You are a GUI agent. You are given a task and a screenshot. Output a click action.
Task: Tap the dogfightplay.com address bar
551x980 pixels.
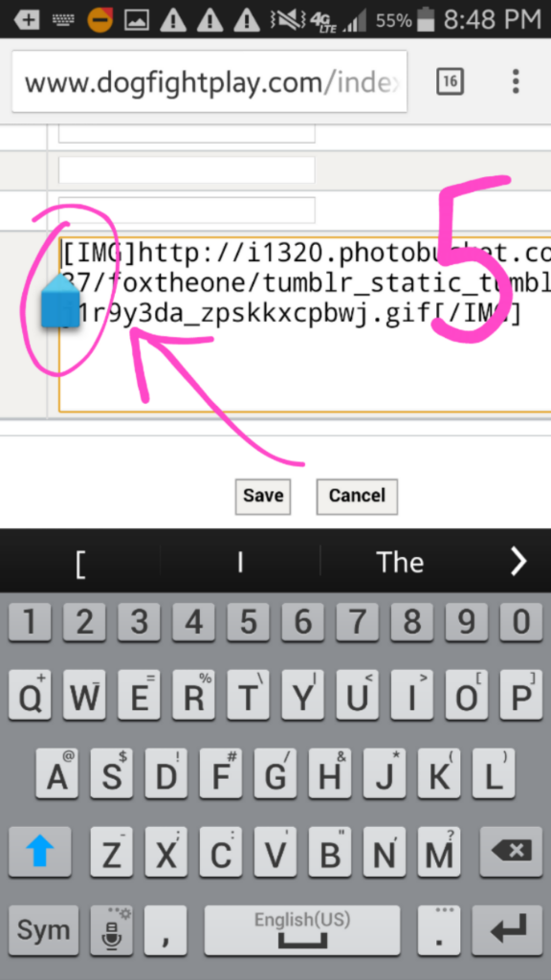point(209,82)
